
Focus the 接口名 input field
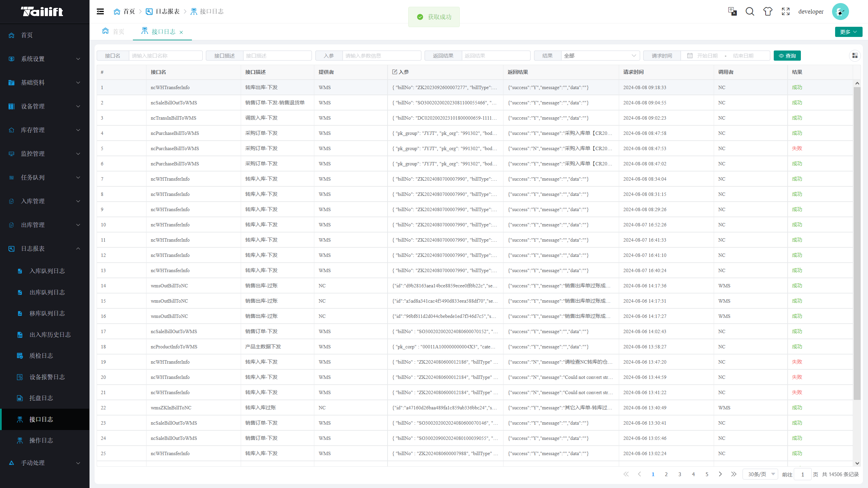tap(165, 56)
